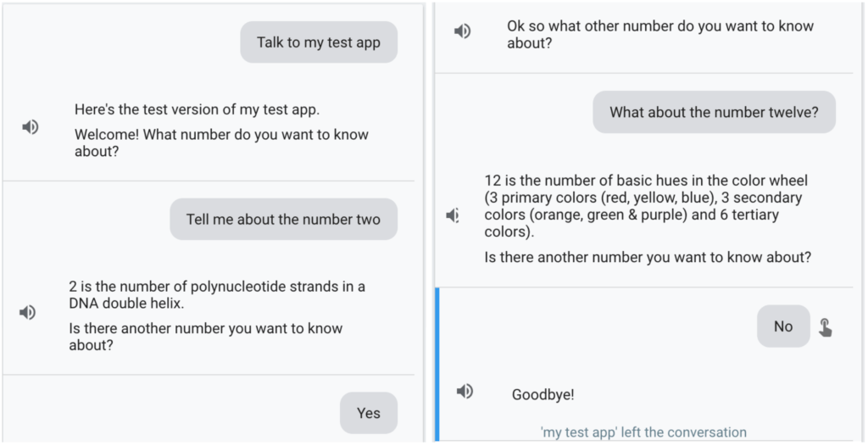This screenshot has width=868, height=446.
Task: Select the 'Yes' reply bubble
Action: click(x=368, y=413)
